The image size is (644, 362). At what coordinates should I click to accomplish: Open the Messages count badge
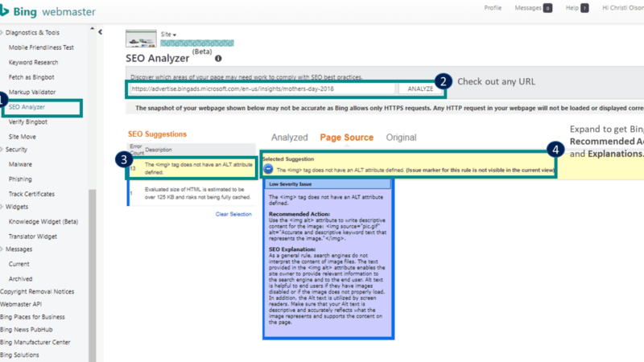pos(547,8)
